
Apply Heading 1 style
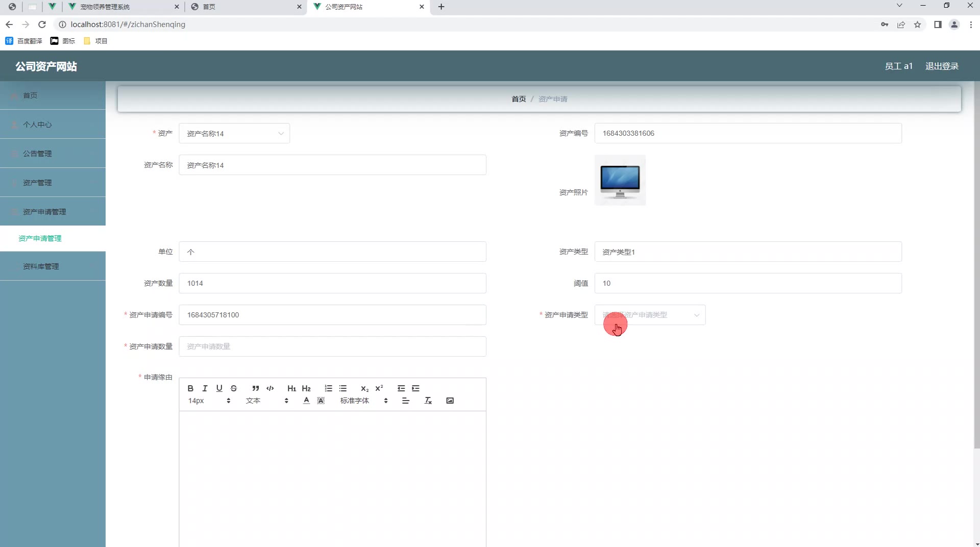point(291,388)
